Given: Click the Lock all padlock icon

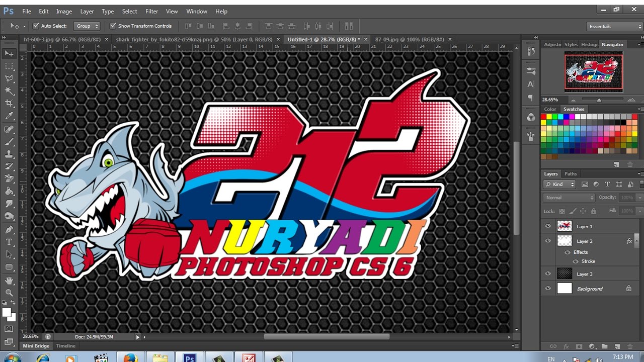Looking at the screenshot, I should [x=594, y=211].
